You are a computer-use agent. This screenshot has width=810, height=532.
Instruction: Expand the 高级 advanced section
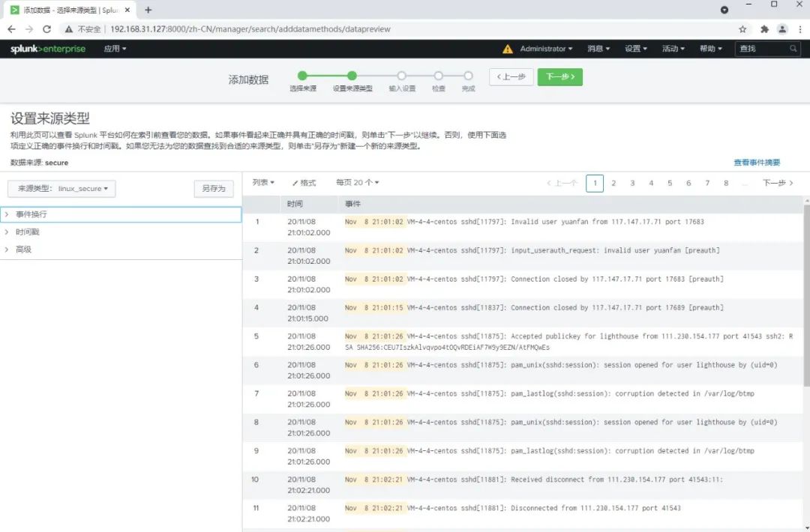click(121, 250)
